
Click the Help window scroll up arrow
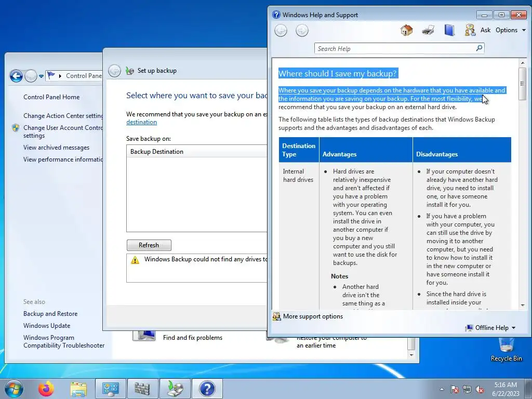pyautogui.click(x=522, y=63)
